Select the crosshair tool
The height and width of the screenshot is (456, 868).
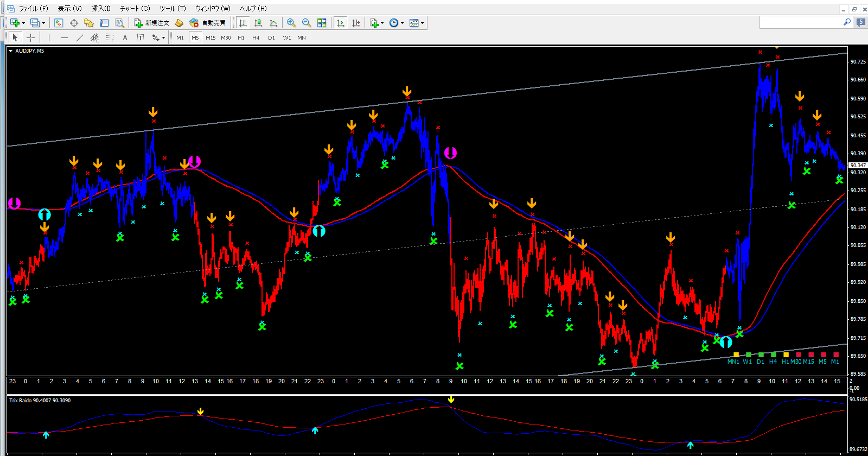(31, 37)
